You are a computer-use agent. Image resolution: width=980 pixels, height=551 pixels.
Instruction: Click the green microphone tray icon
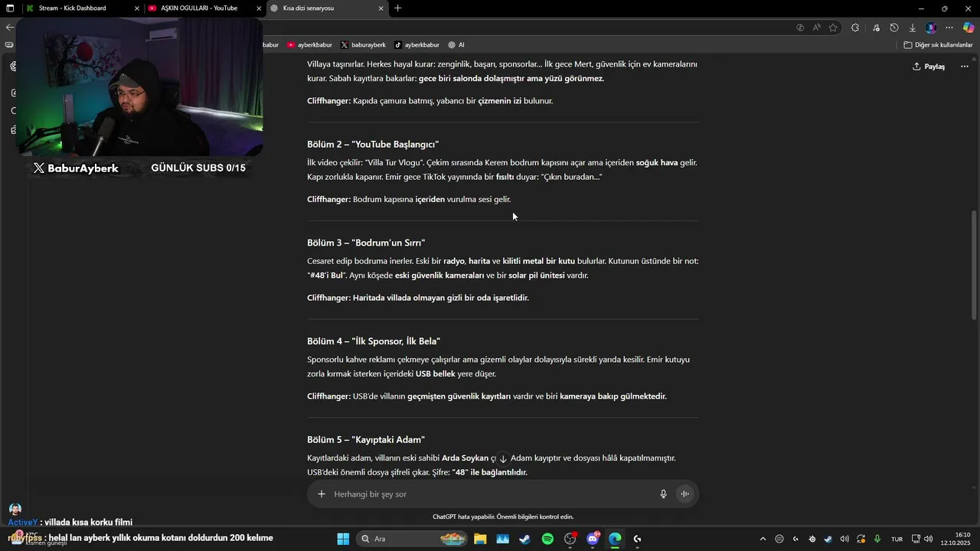pos(877,539)
